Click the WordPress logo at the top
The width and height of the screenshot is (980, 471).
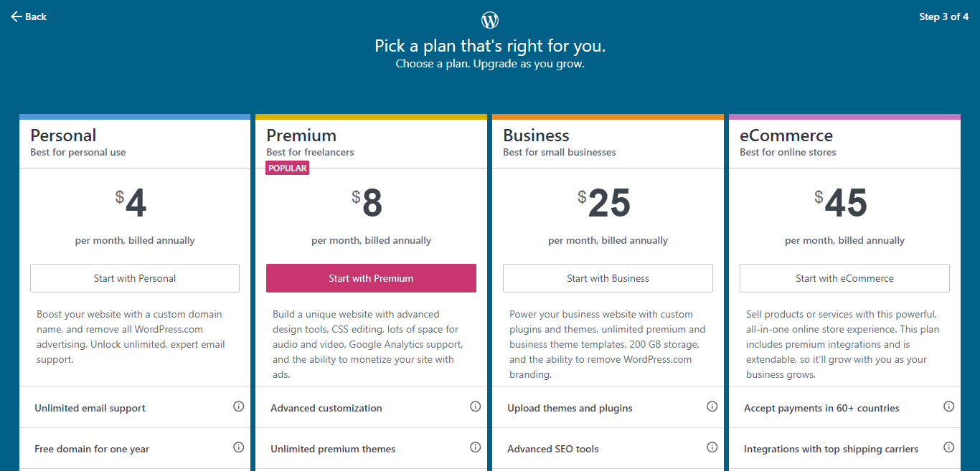[490, 19]
